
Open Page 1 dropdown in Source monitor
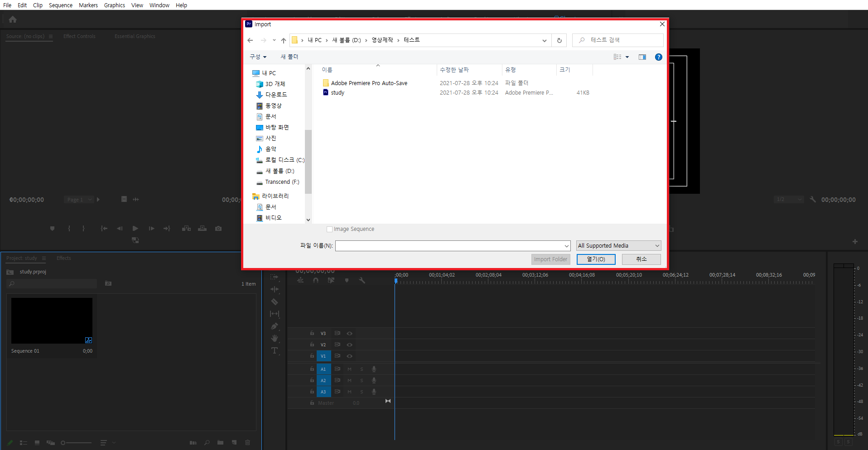click(x=79, y=200)
